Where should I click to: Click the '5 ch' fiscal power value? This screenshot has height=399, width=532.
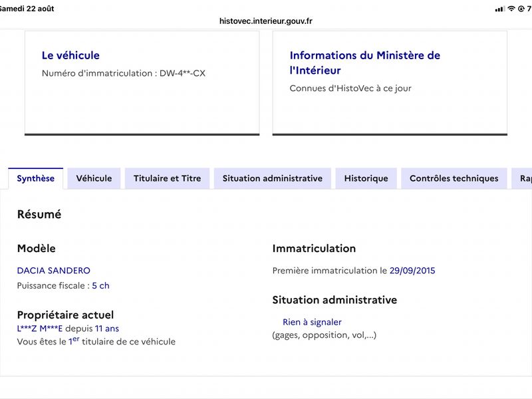tap(101, 286)
